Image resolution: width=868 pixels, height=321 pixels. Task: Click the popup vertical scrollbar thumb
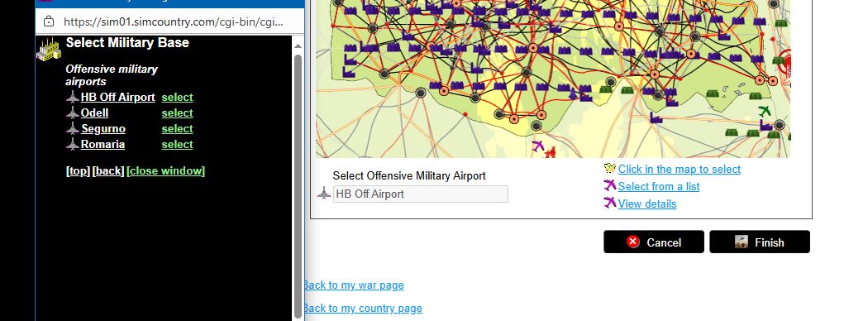click(x=298, y=185)
